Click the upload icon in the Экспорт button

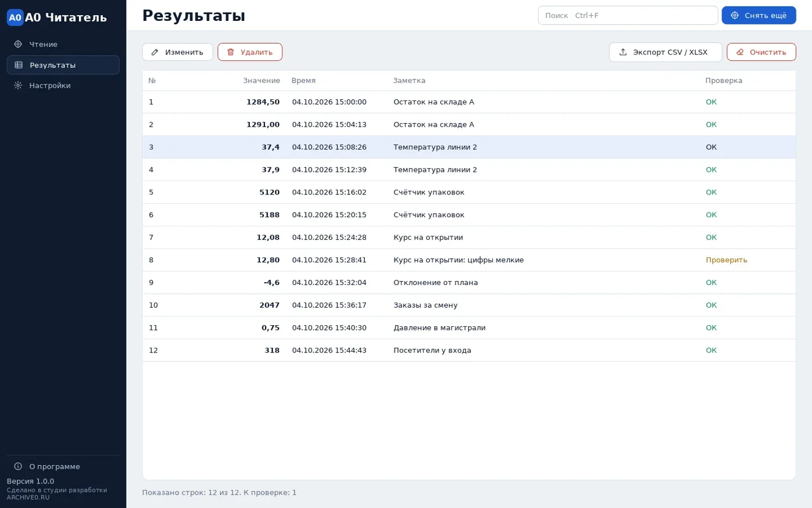point(623,52)
